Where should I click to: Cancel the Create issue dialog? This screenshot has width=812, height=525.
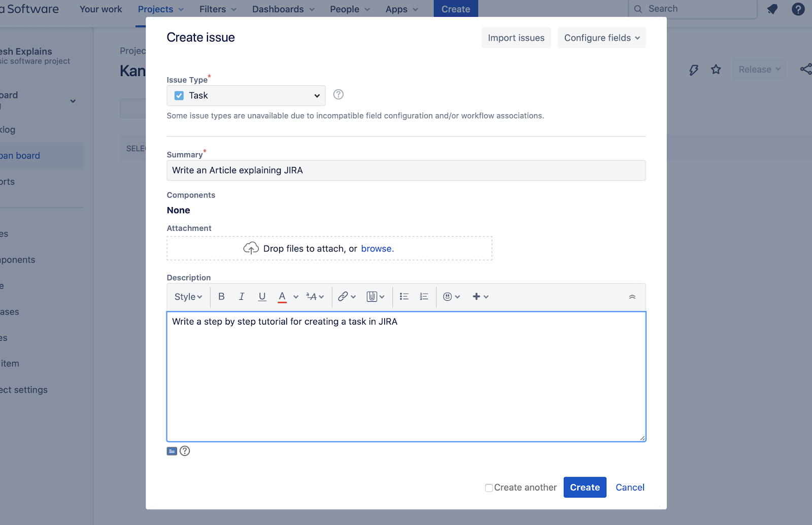point(630,487)
